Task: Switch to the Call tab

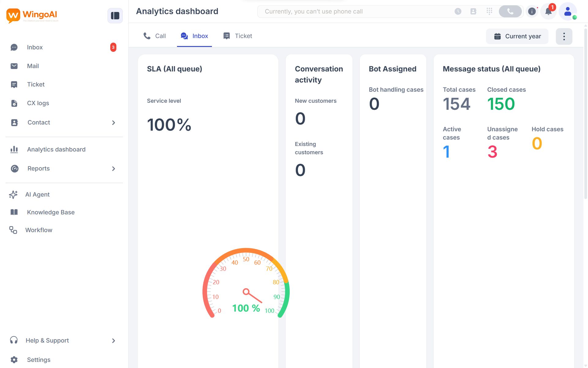Action: [155, 36]
